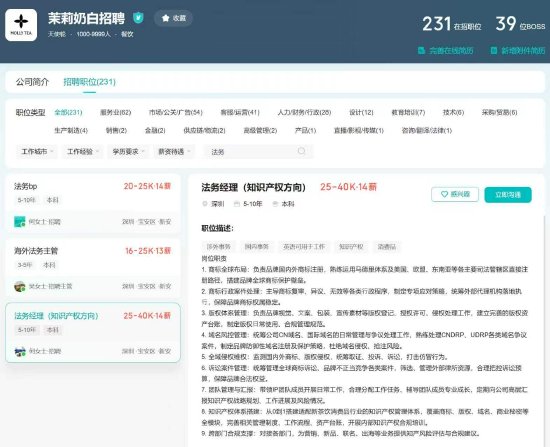Open the 薪资待遇 dropdown

click(174, 152)
